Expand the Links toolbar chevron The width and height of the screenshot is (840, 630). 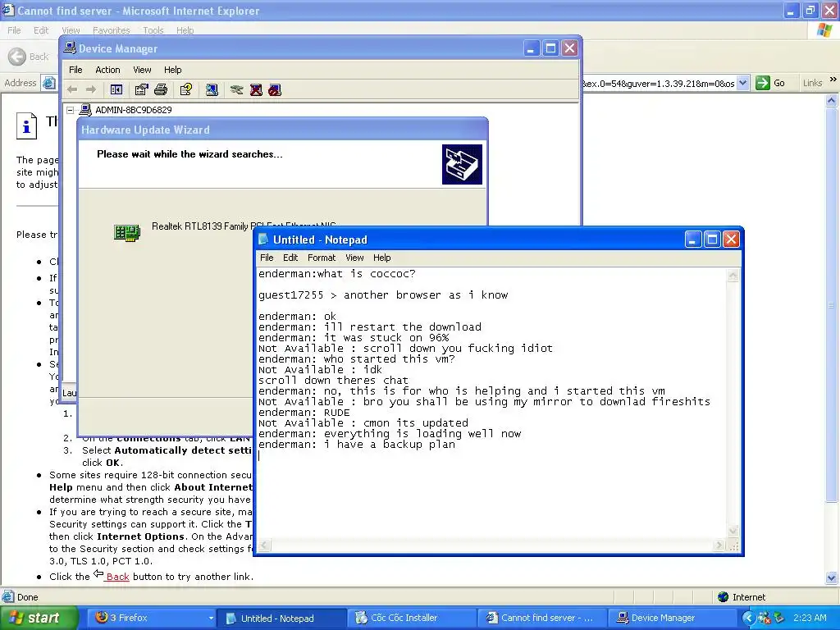(833, 80)
